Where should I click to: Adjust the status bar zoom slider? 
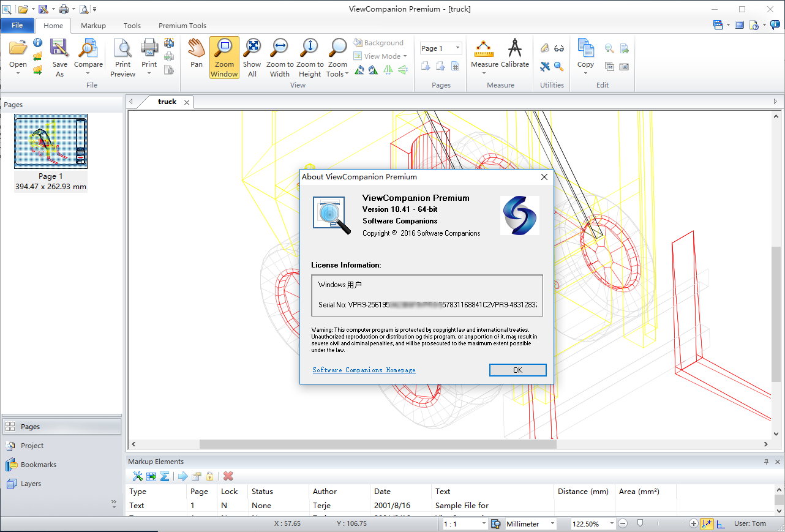coord(640,523)
